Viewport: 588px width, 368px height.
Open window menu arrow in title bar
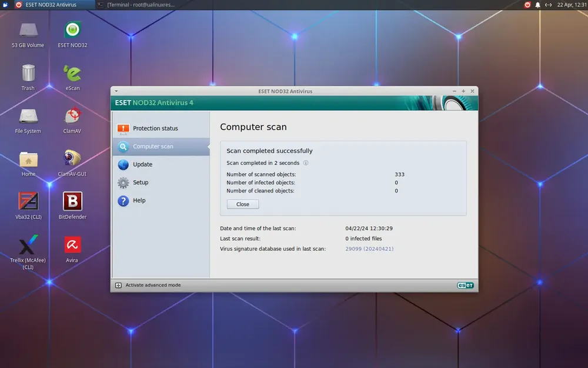tap(116, 91)
